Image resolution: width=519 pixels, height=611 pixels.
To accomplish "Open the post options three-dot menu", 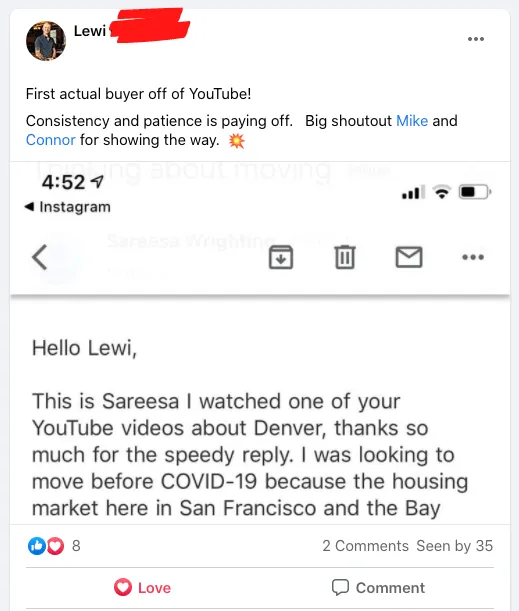I will pos(476,39).
